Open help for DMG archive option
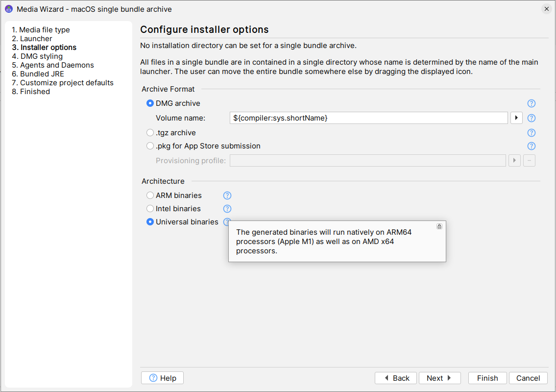This screenshot has height=392, width=556. 531,103
